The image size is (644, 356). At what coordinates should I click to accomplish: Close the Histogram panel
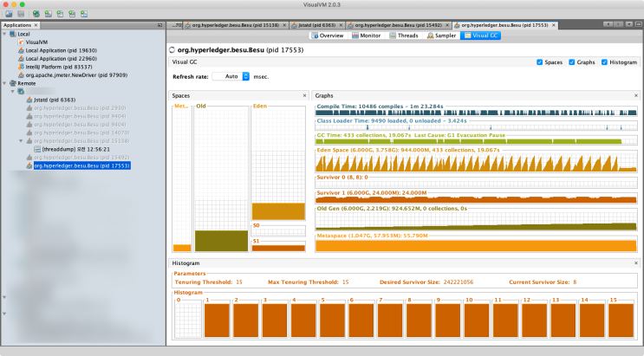(x=636, y=263)
